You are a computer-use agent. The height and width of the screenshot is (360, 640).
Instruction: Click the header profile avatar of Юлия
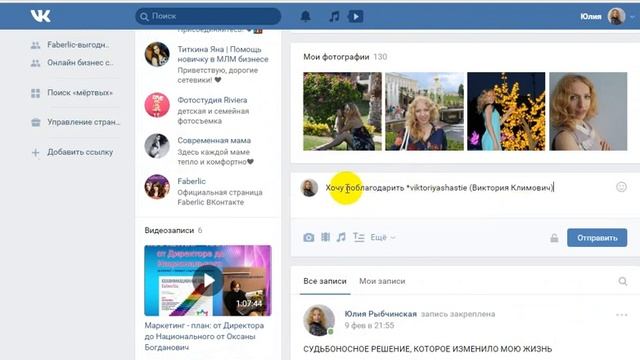pyautogui.click(x=616, y=16)
